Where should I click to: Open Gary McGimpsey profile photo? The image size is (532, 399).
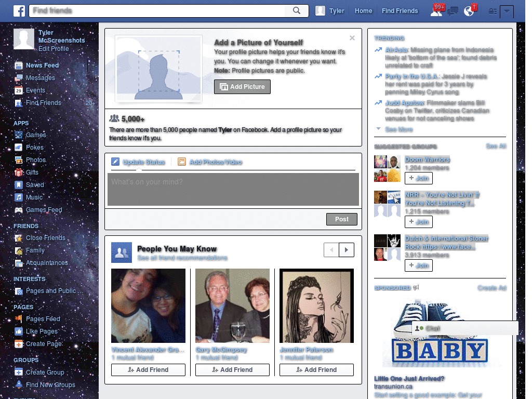pos(232,305)
